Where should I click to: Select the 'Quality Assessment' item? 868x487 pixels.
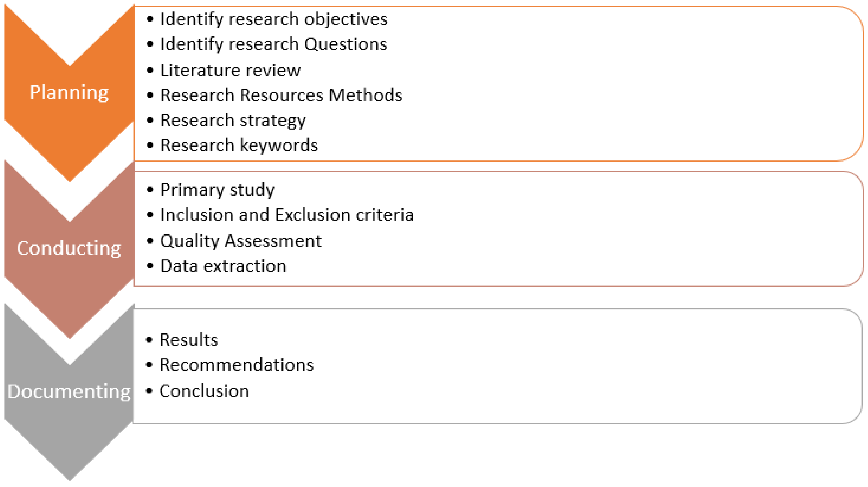tap(241, 241)
